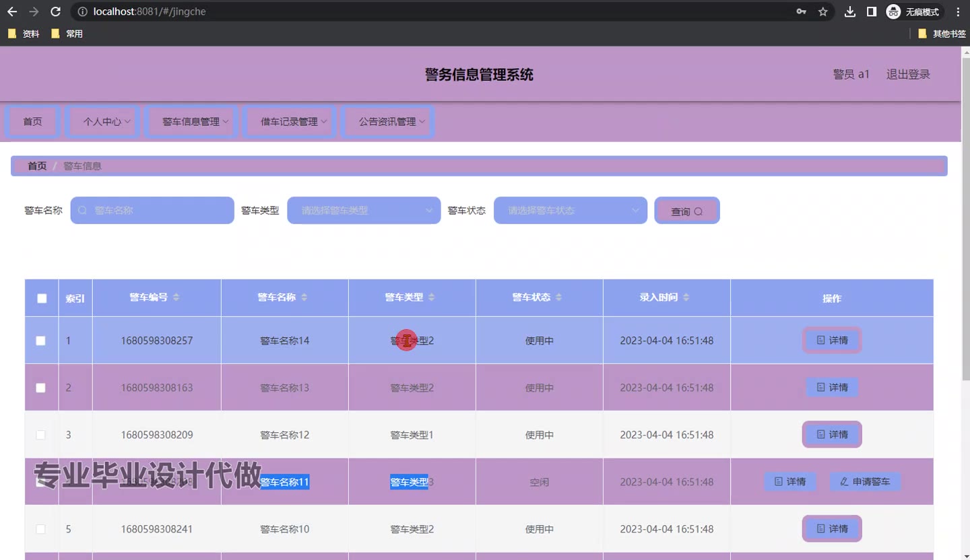The height and width of the screenshot is (560, 970).
Task: Sort by 警车编号 column sort arrows
Action: point(176,297)
